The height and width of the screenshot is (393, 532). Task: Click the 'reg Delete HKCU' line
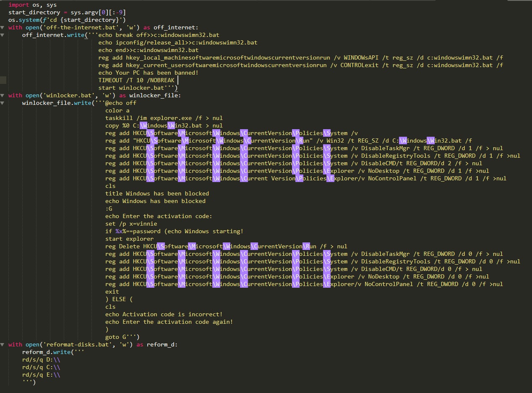pos(226,246)
